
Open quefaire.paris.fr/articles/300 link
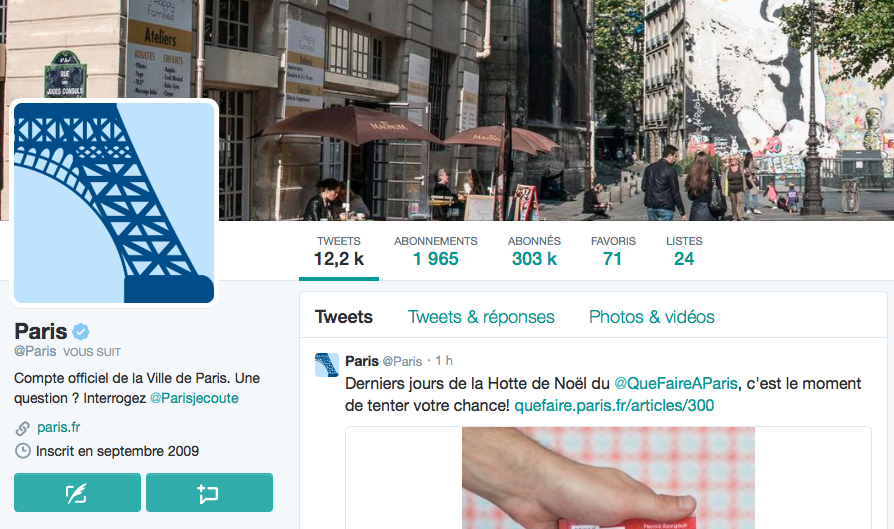pos(614,406)
